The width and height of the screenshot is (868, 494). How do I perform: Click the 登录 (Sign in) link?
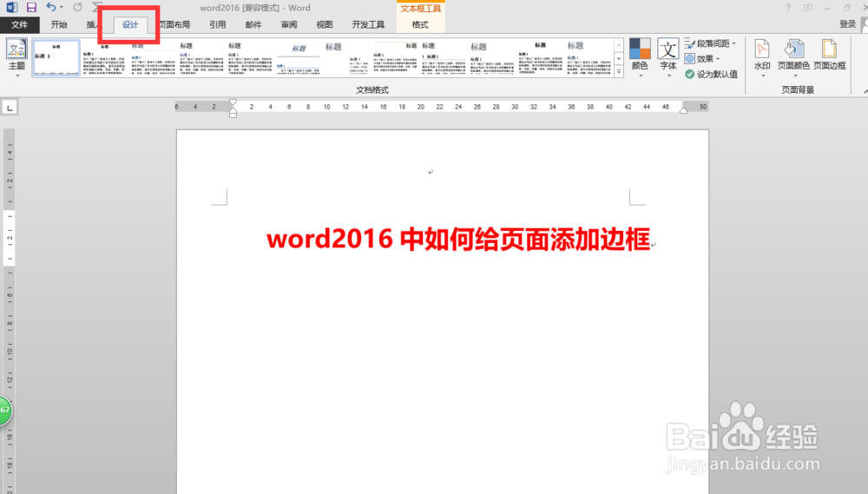click(x=847, y=23)
